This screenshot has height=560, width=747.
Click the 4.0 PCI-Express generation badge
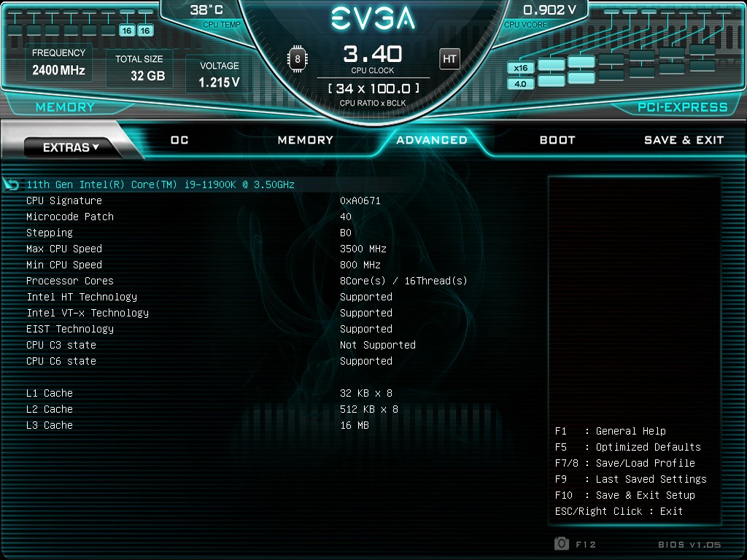(x=520, y=84)
